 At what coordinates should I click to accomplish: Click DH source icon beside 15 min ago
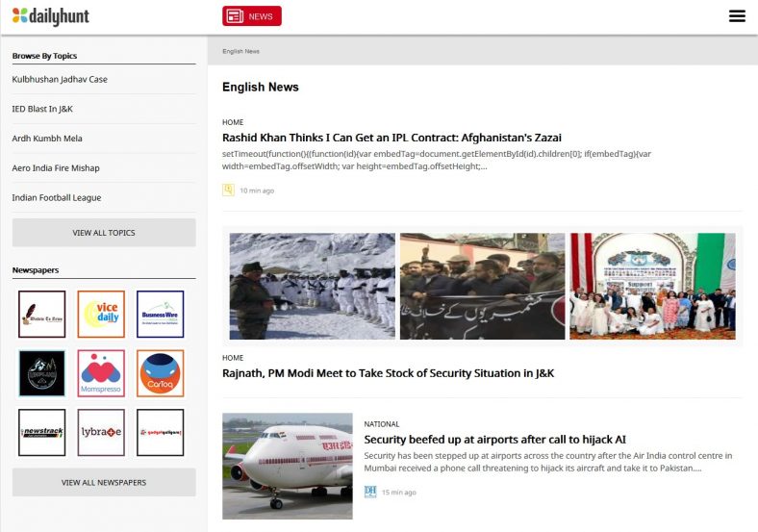pyautogui.click(x=370, y=492)
